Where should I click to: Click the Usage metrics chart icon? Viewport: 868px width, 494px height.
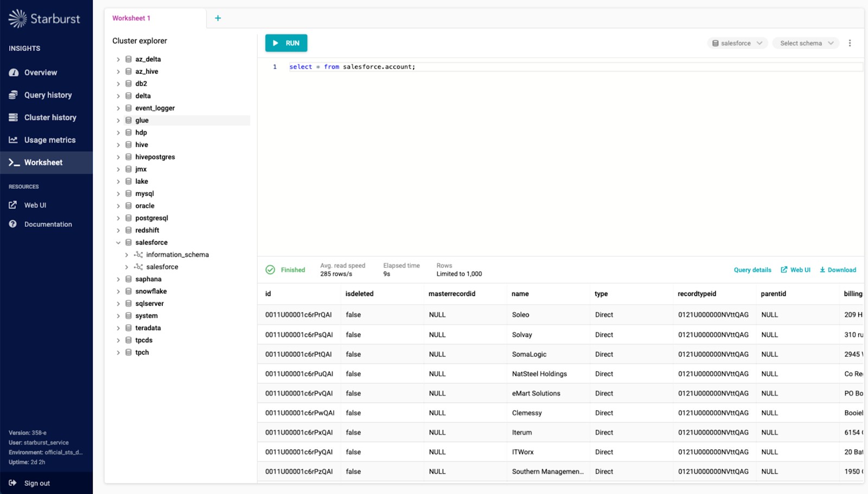pyautogui.click(x=13, y=140)
